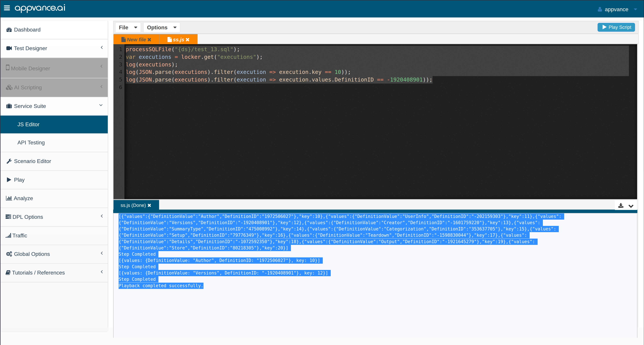Viewport: 644px width, 345px height.
Task: Click the Play triangle icon in sidebar
Action: pyautogui.click(x=9, y=180)
